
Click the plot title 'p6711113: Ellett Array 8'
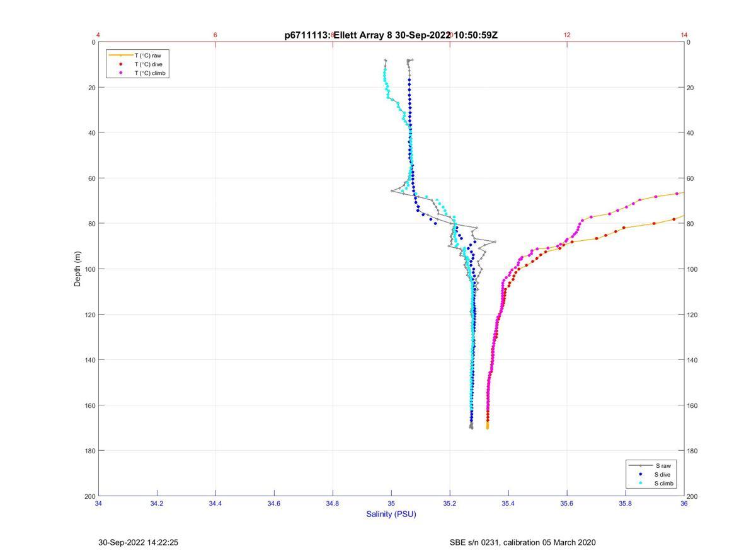(x=338, y=35)
